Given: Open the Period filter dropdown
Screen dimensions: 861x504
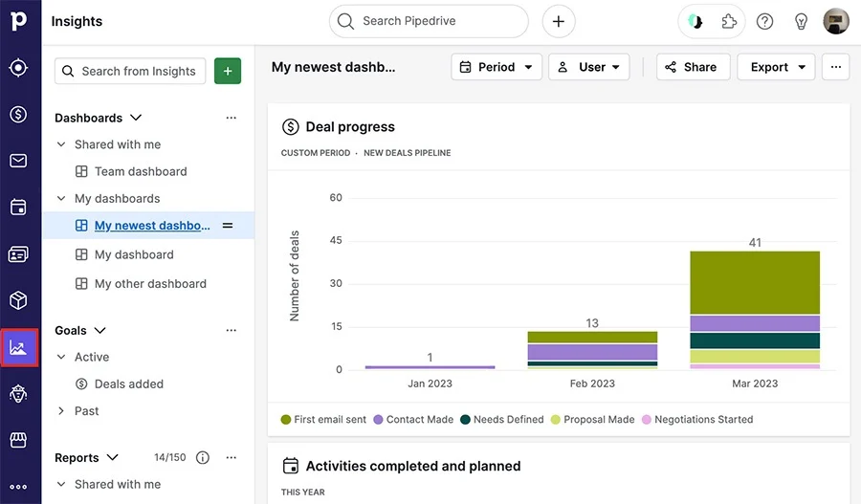Looking at the screenshot, I should point(497,67).
